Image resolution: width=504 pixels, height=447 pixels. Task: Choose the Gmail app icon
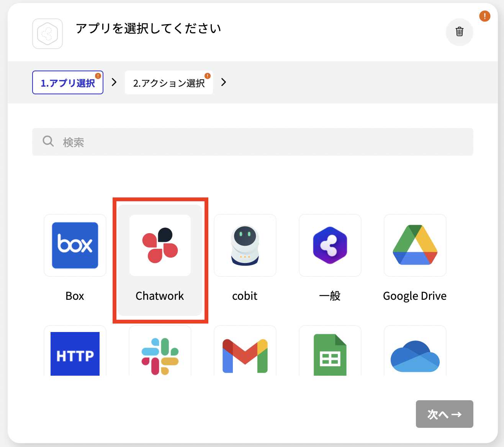[245, 356]
